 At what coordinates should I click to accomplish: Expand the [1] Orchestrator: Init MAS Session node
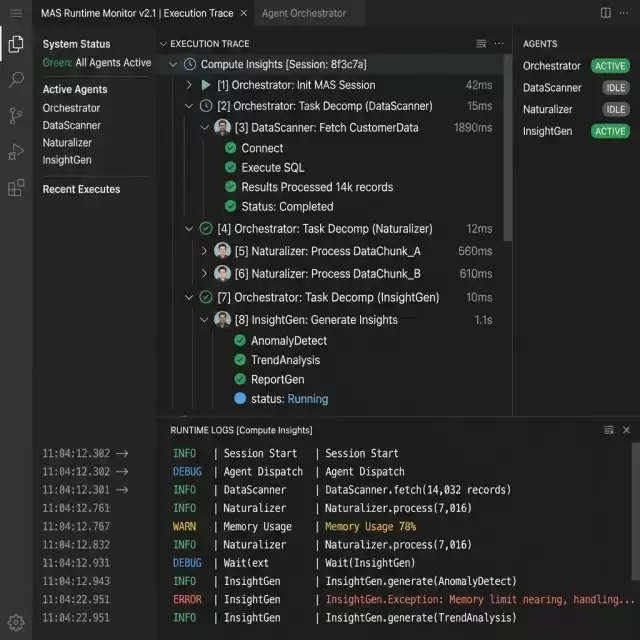click(x=189, y=85)
